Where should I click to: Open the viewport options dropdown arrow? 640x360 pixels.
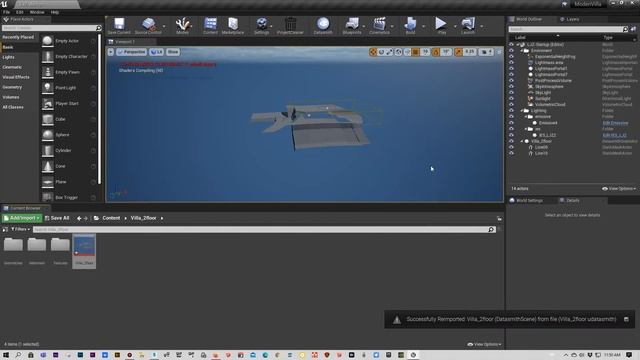(x=111, y=52)
